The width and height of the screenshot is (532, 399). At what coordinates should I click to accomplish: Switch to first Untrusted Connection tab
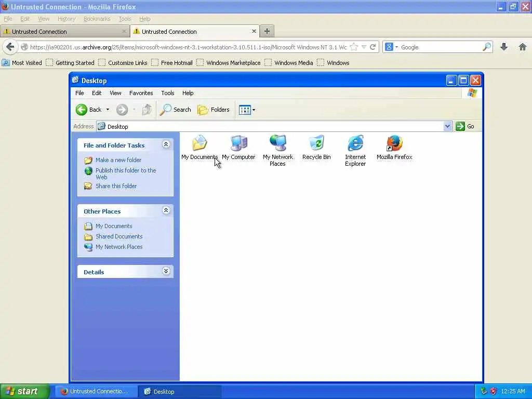64,31
